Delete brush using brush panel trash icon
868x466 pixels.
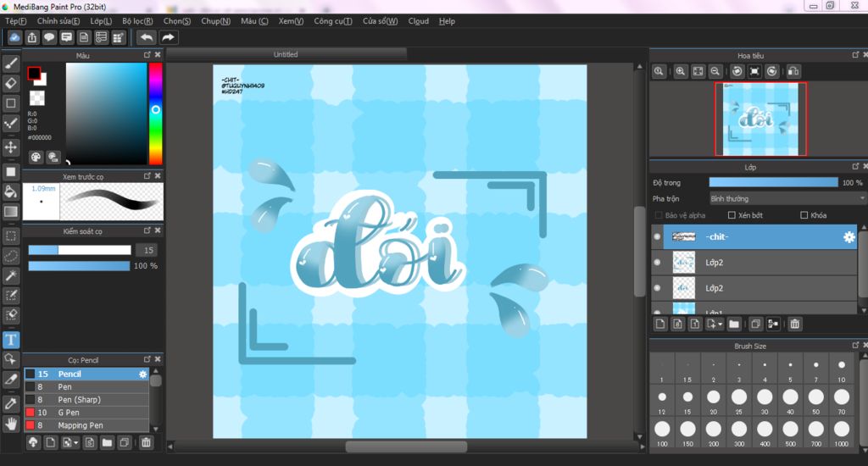point(146,442)
